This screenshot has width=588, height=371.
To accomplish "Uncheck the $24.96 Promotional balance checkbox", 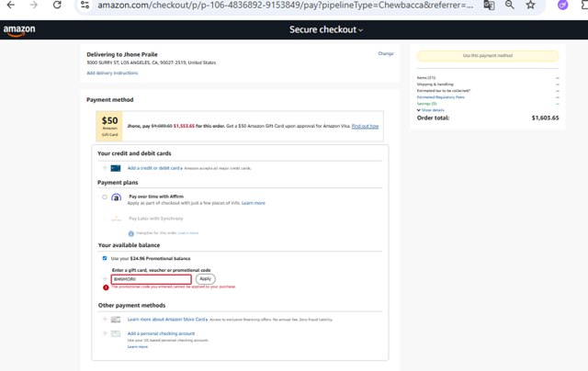I will tap(105, 258).
